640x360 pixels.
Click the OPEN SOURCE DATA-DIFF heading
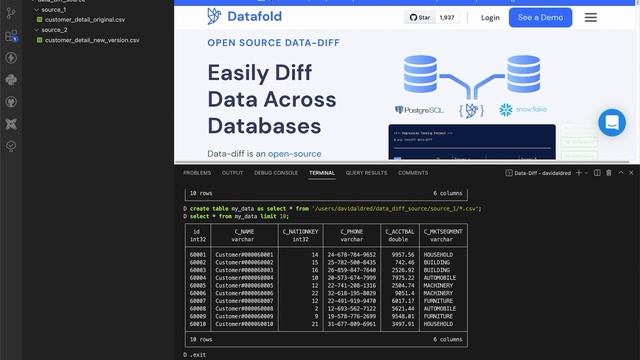coord(273,43)
